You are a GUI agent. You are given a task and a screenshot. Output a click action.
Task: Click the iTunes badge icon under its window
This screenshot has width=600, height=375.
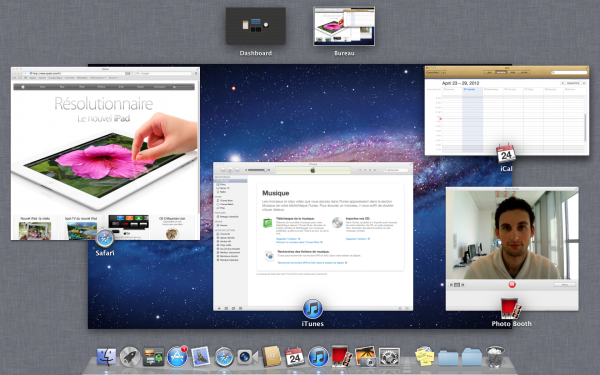pos(313,309)
